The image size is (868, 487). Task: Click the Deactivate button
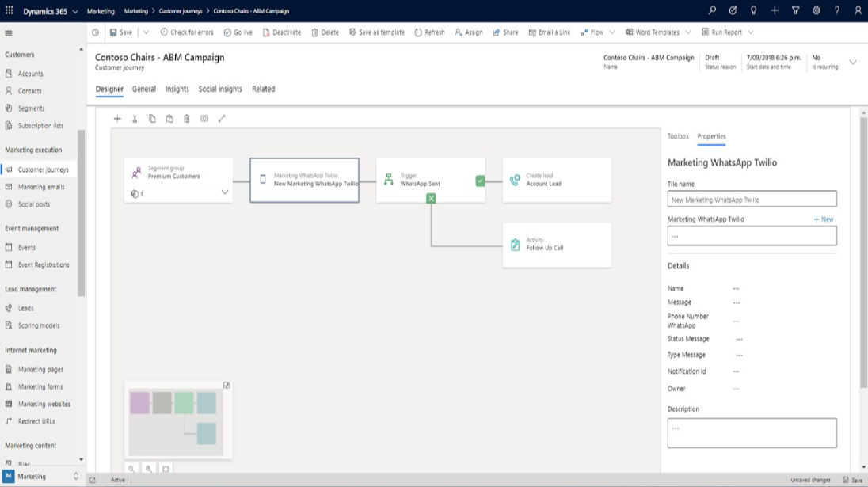[282, 32]
